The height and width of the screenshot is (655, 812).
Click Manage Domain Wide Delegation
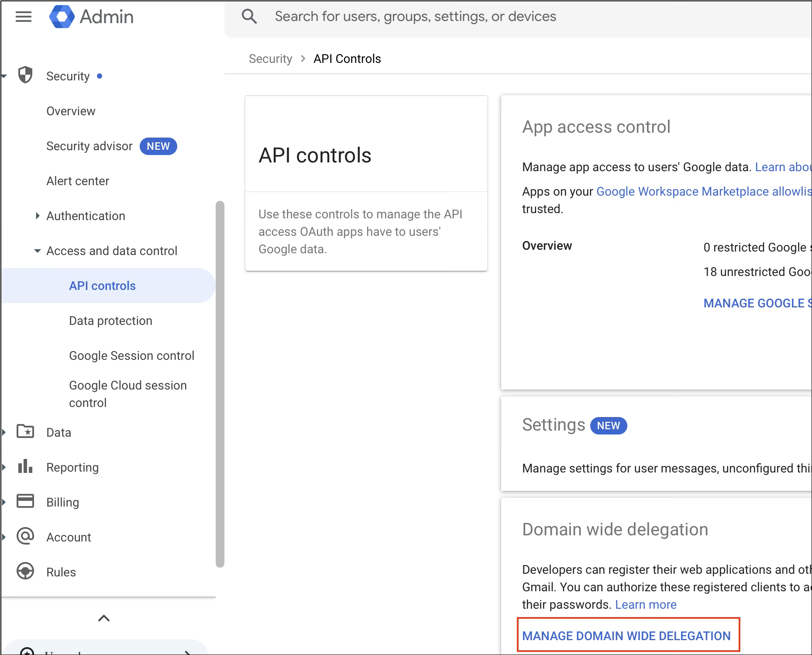[626, 636]
